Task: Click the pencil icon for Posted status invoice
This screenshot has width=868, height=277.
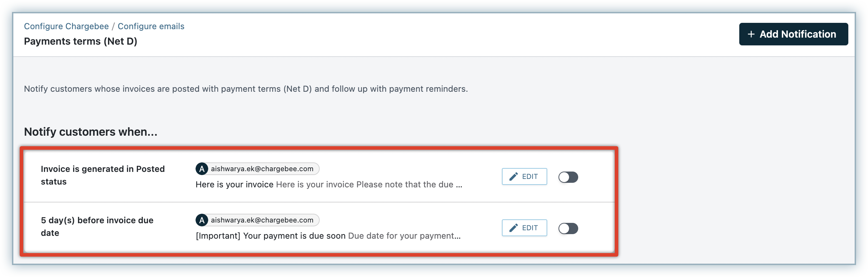Action: 513,176
